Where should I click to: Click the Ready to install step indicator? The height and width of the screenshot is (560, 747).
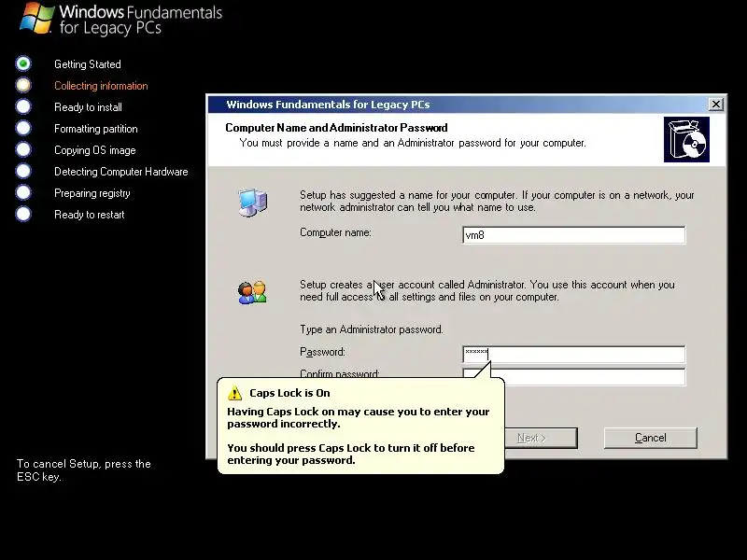click(23, 106)
